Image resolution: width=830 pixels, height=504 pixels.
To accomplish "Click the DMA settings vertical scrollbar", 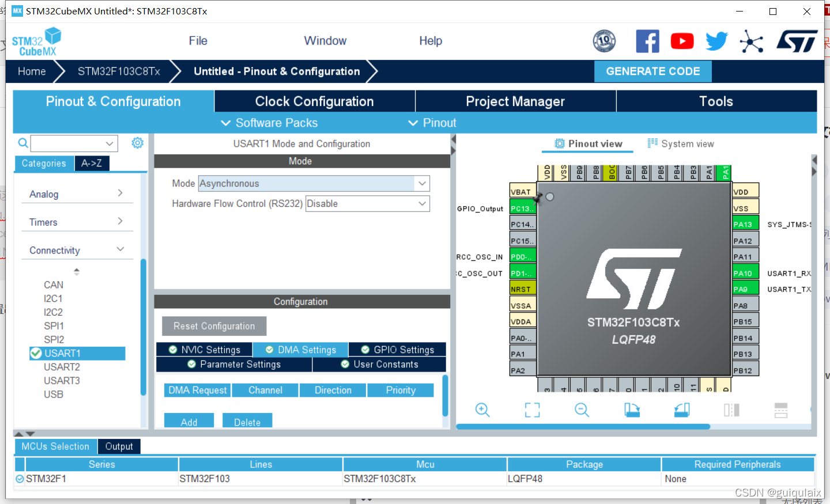I will [445, 396].
